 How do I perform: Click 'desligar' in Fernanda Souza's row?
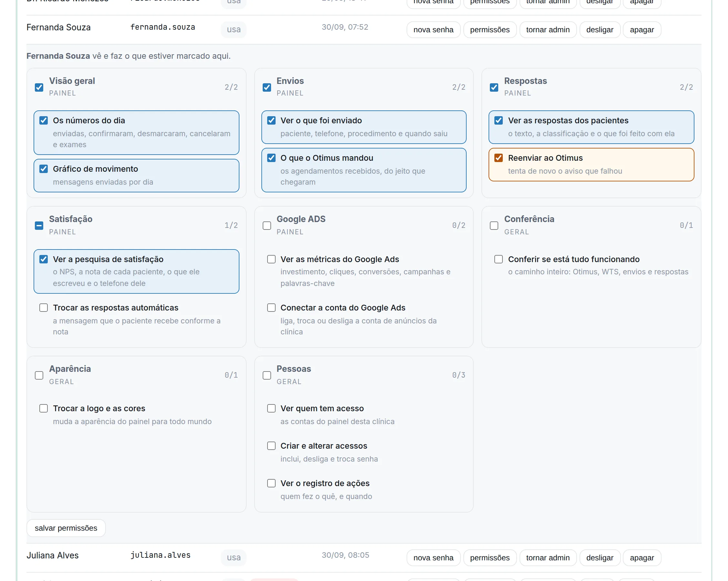pos(600,30)
